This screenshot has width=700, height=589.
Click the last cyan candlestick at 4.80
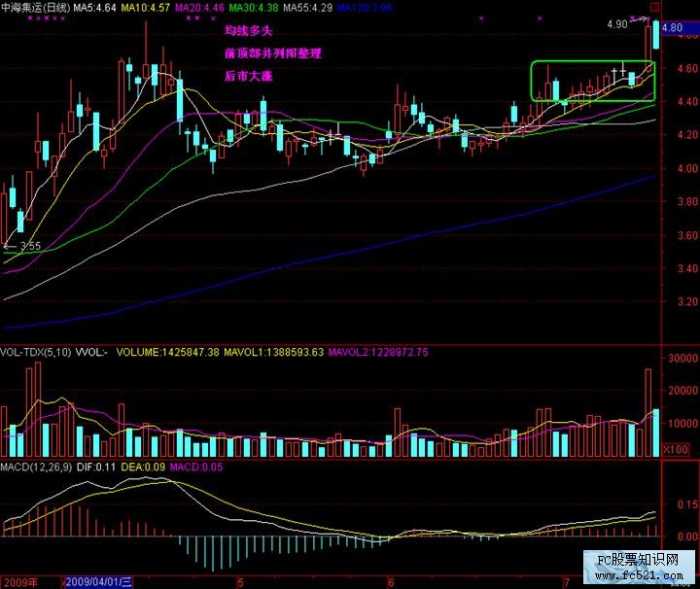(x=656, y=35)
